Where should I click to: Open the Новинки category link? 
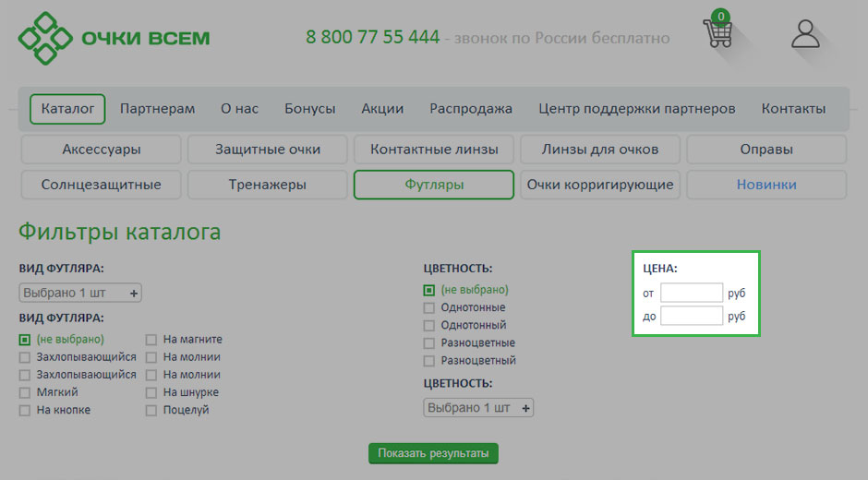[x=766, y=185]
